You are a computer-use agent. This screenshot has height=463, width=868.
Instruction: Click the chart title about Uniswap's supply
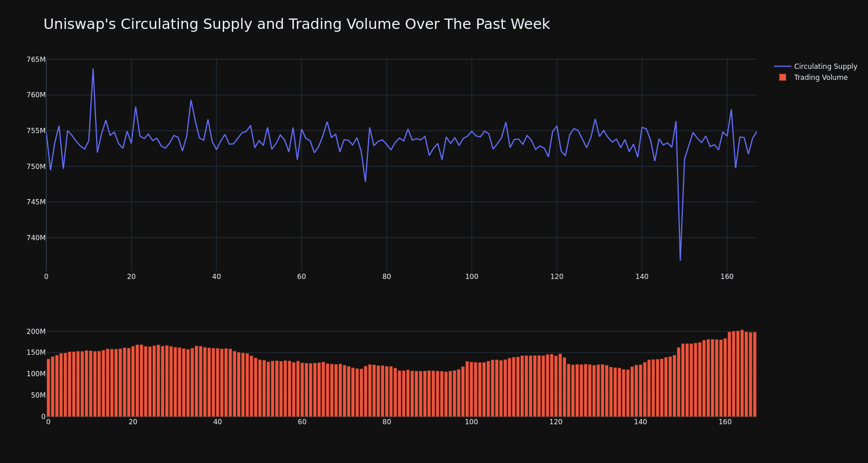(296, 24)
